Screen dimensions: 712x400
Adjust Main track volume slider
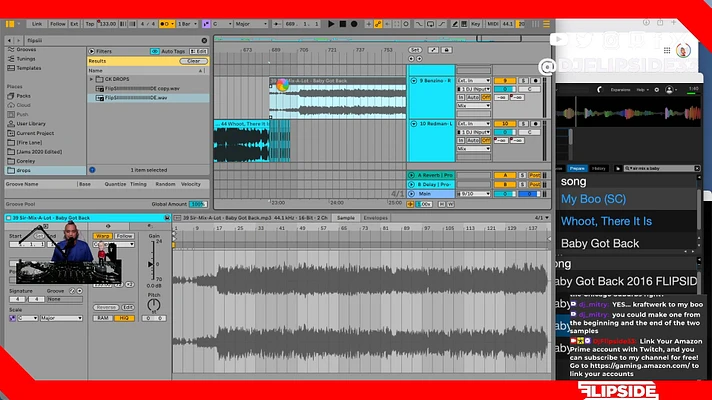(x=505, y=194)
